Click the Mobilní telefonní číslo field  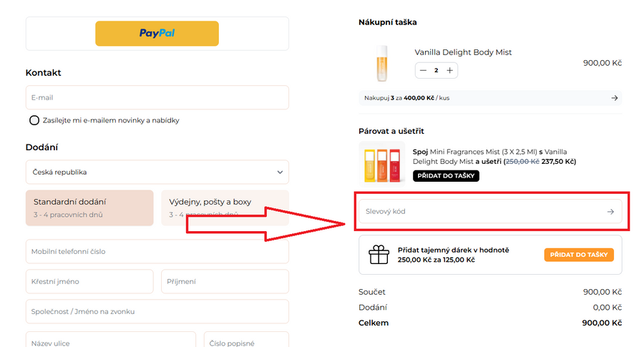[x=157, y=252]
